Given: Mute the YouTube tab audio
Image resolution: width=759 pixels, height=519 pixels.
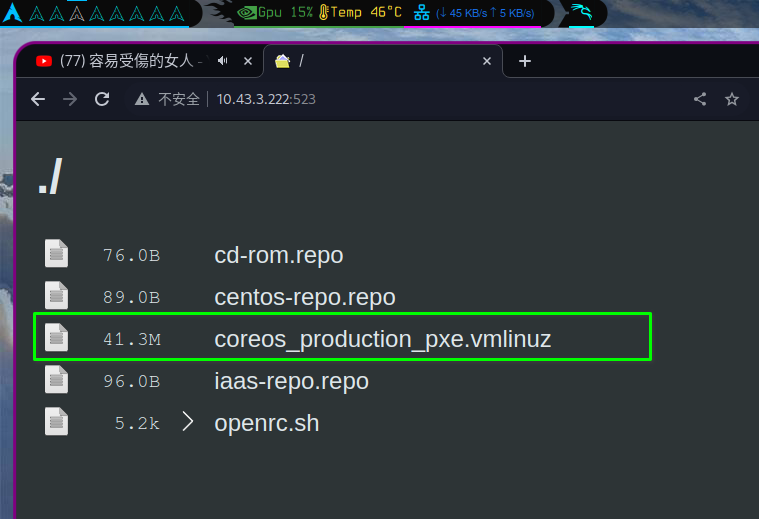Looking at the screenshot, I should tap(223, 61).
